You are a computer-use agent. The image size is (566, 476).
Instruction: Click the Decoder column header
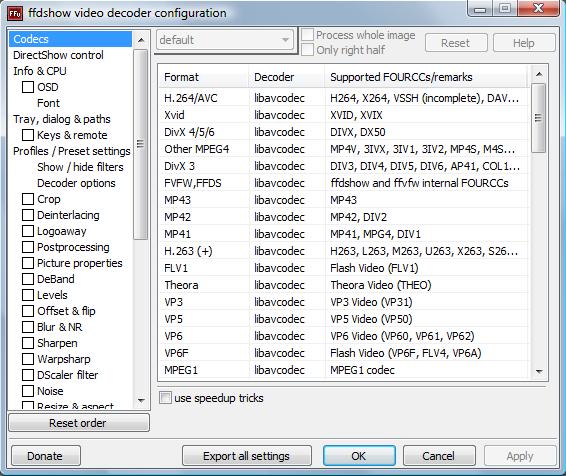point(287,77)
